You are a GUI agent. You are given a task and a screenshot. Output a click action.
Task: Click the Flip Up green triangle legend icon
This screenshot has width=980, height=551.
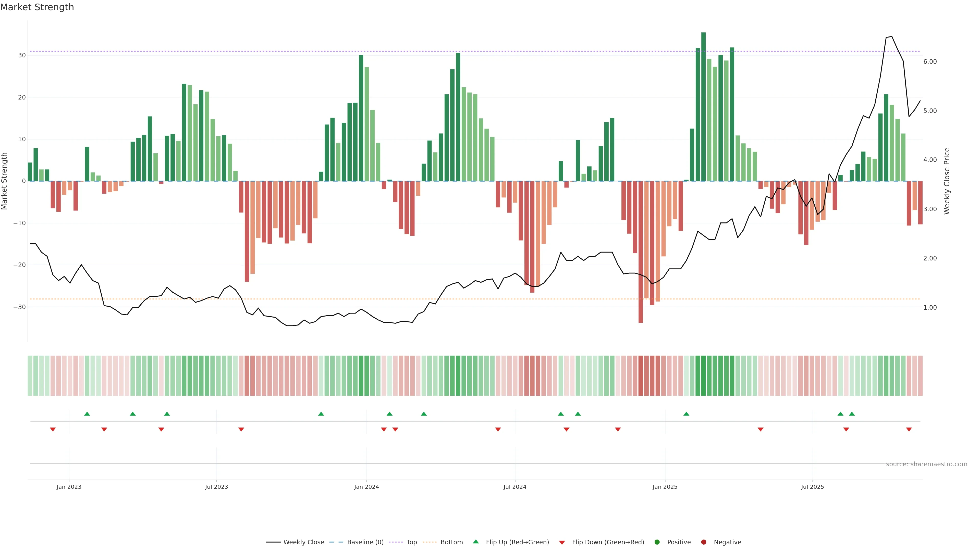click(475, 542)
